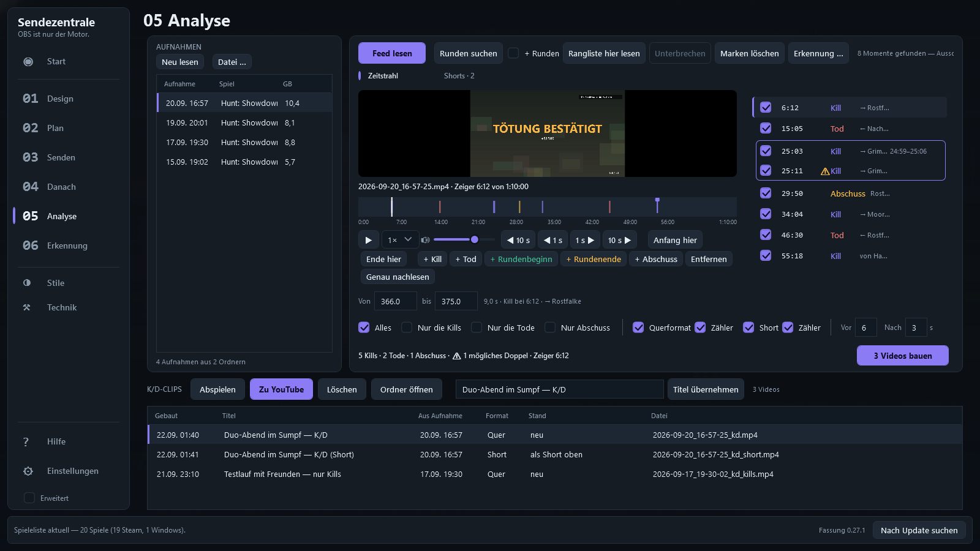Click Marken löschen button

pos(750,53)
